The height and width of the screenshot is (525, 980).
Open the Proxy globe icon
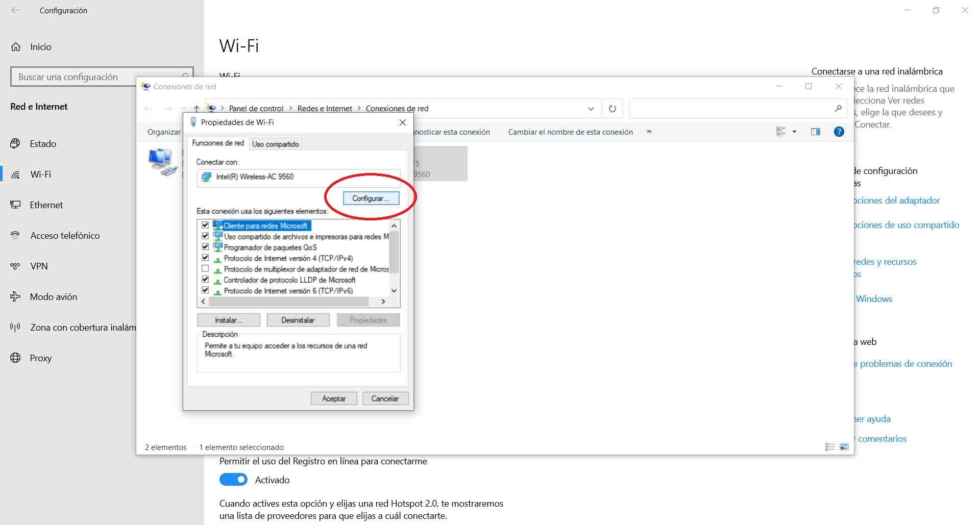coord(15,358)
